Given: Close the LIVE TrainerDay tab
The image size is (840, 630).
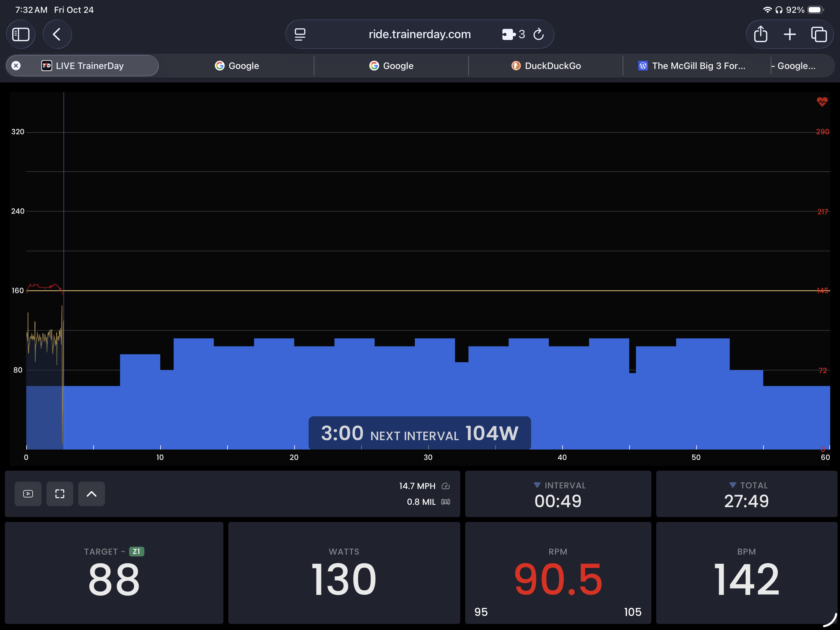Looking at the screenshot, I should (x=16, y=66).
